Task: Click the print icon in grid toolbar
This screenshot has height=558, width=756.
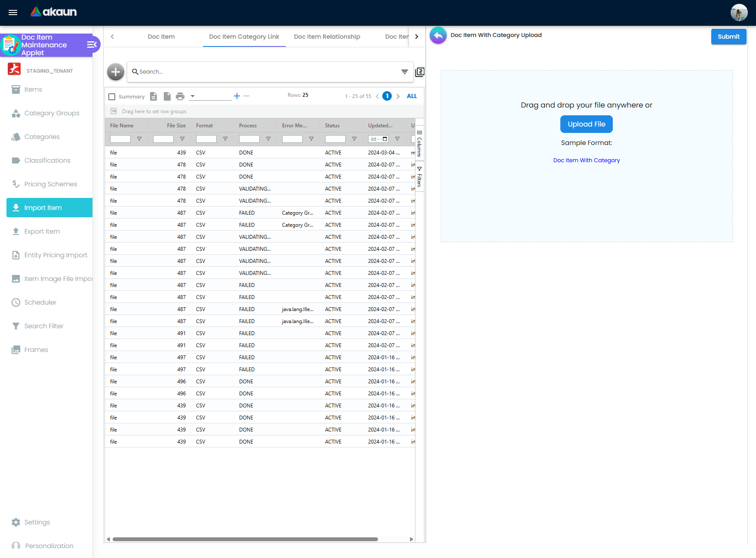Action: (x=180, y=96)
